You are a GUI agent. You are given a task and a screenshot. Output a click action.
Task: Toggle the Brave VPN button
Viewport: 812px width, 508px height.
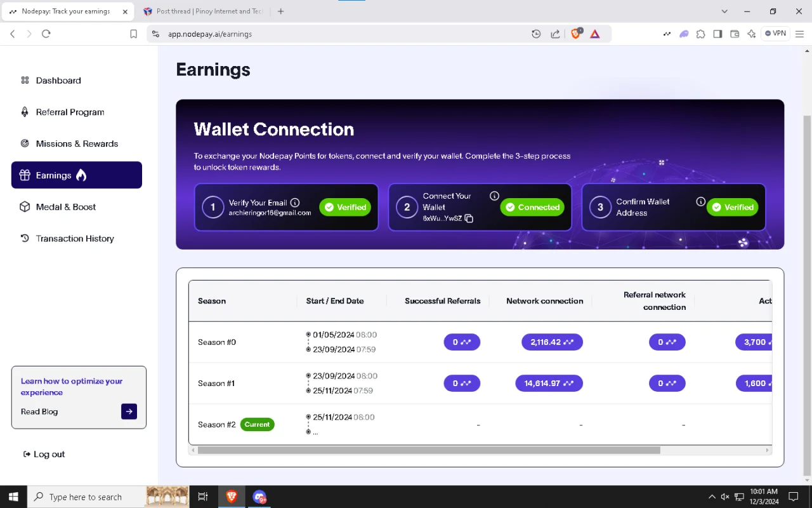pos(775,34)
